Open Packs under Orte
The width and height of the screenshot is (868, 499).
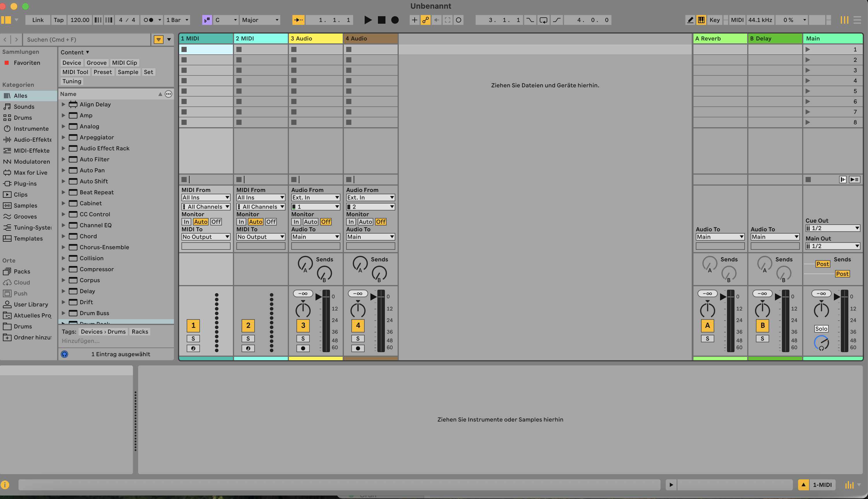pyautogui.click(x=22, y=271)
